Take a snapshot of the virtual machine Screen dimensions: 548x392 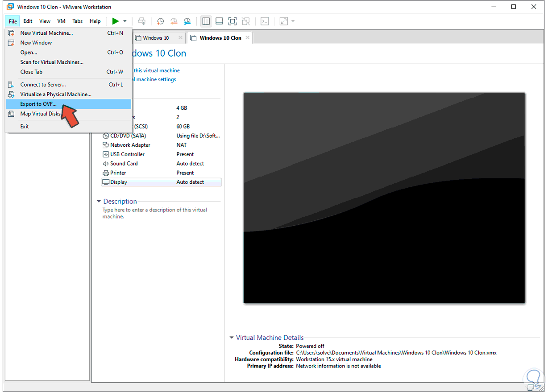point(160,21)
